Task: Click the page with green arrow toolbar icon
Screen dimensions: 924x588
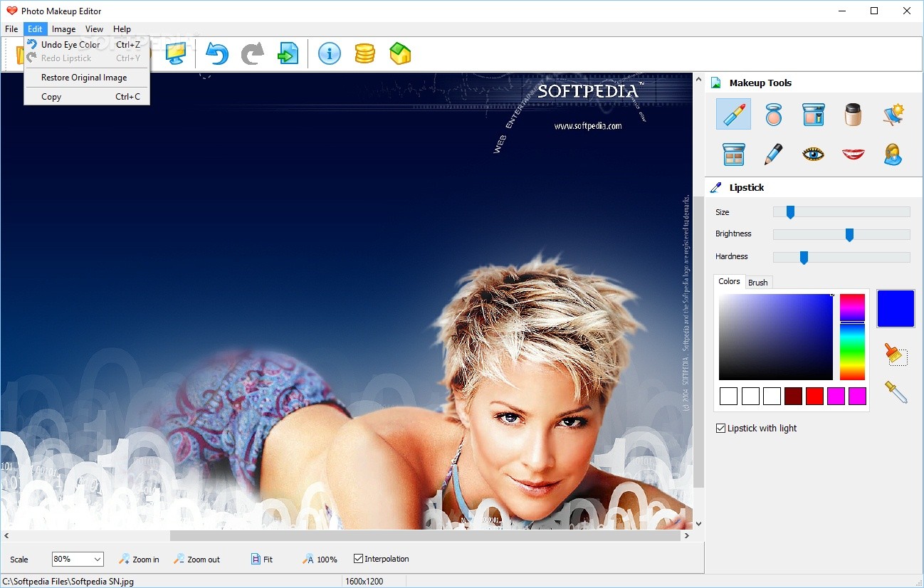Action: click(288, 53)
